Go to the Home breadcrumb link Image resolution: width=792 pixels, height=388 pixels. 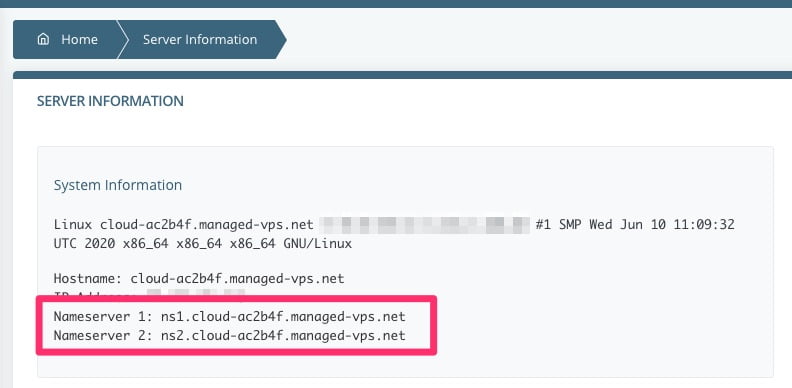79,39
